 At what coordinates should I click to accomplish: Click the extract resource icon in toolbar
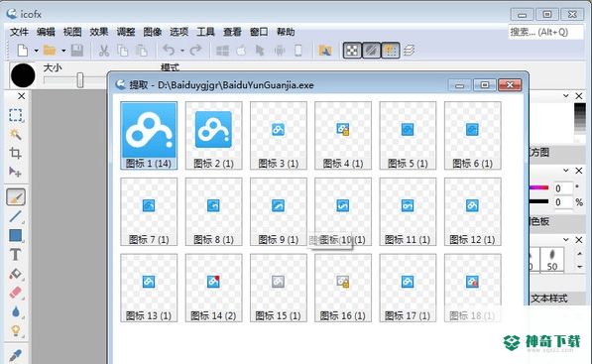324,51
